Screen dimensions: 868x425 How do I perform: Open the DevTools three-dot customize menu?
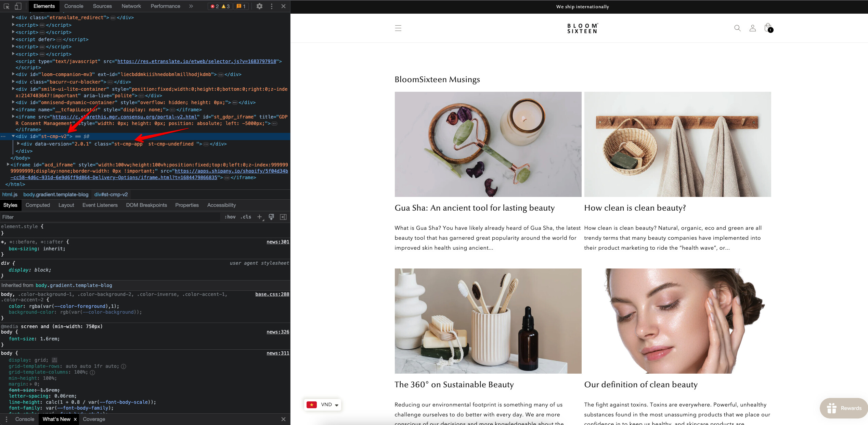(272, 6)
